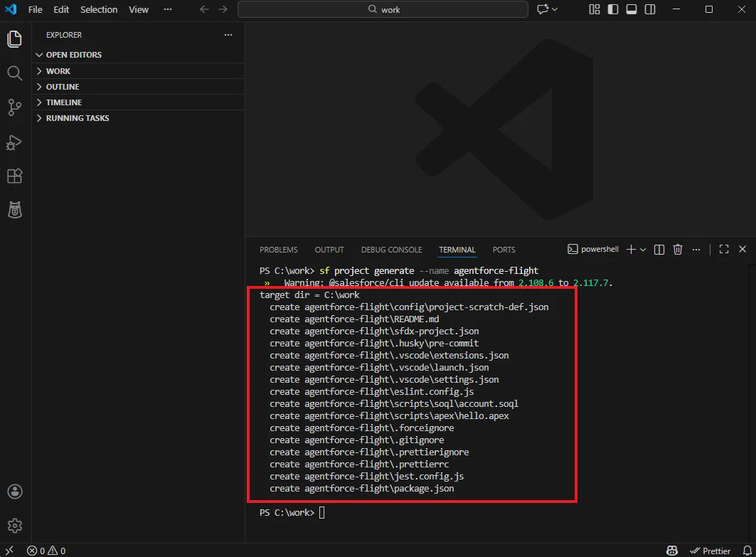Screen dimensions: 756x557
Task: Show more menu bar items
Action: point(168,9)
